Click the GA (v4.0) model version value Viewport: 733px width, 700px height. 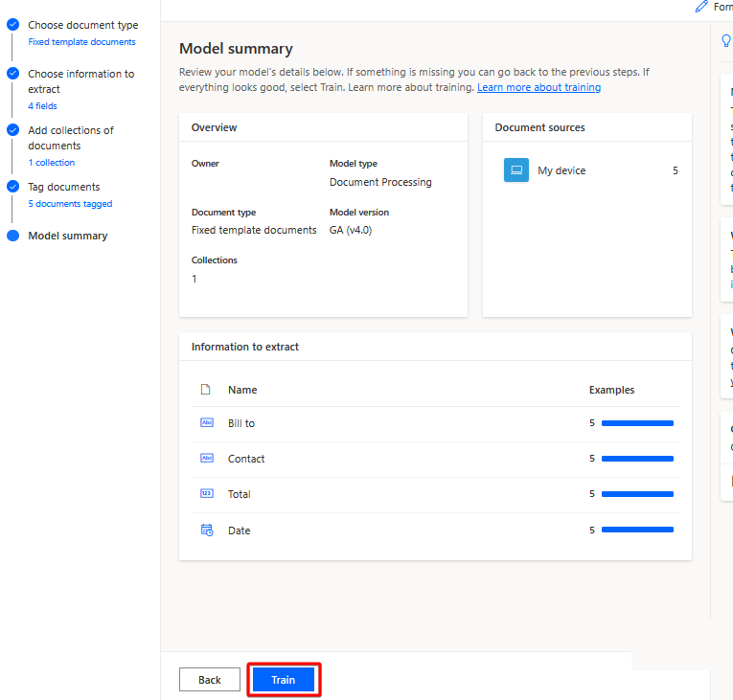point(351,230)
